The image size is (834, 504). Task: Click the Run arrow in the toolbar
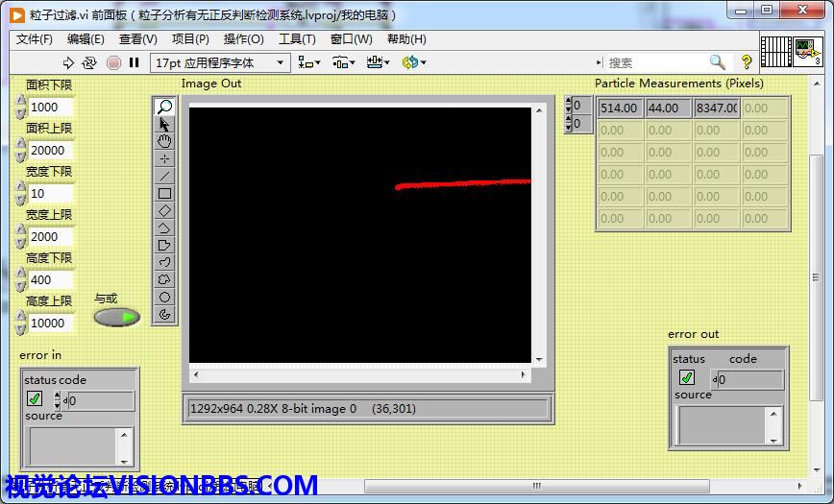click(x=68, y=62)
